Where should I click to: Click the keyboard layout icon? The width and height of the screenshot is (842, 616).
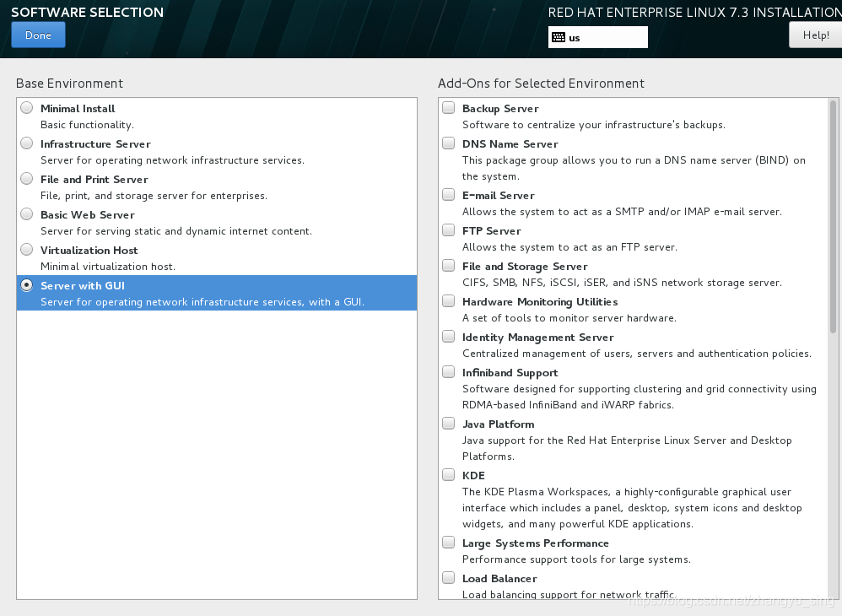[559, 38]
